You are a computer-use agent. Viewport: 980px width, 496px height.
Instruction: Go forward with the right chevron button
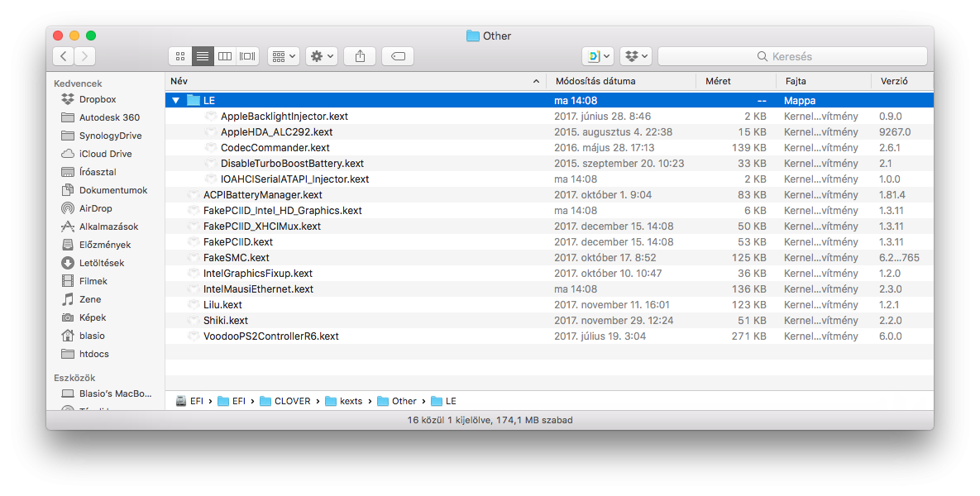pos(85,56)
